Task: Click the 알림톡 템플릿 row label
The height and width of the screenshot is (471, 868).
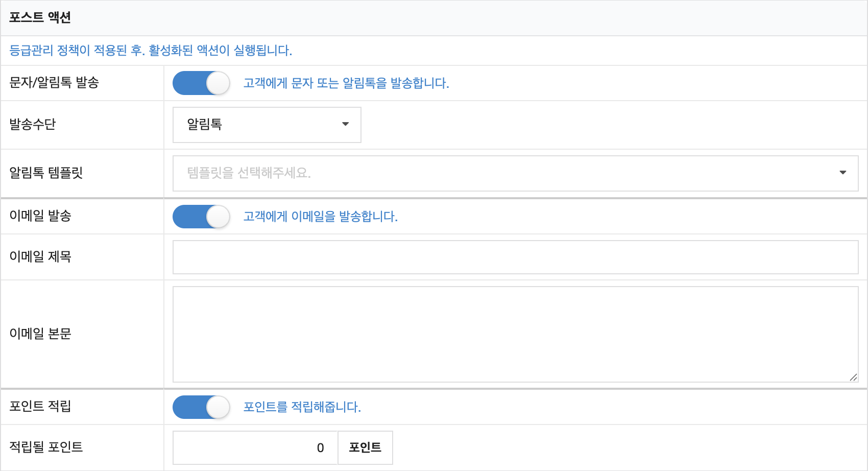Action: pos(46,173)
